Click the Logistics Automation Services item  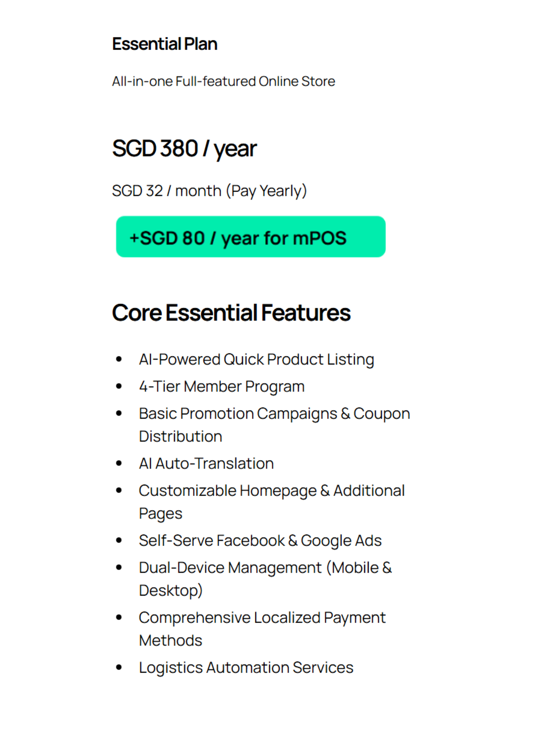tap(246, 668)
